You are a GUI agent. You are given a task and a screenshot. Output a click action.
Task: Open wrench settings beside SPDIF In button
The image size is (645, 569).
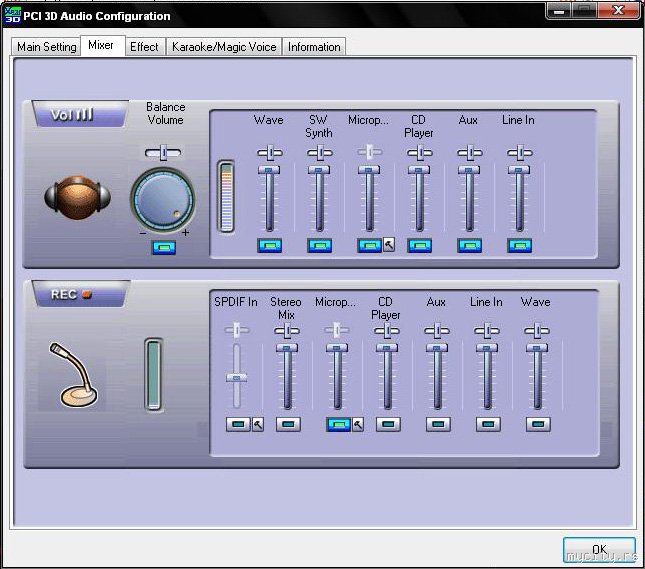tap(257, 424)
